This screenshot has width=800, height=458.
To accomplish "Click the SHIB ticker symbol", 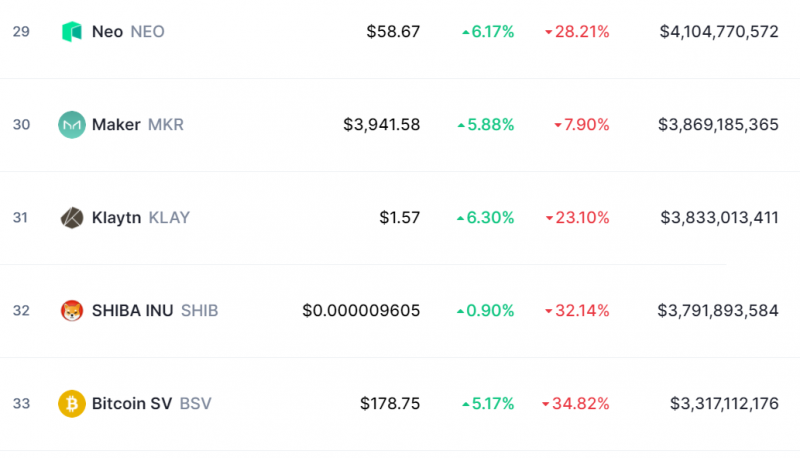I will pyautogui.click(x=199, y=311).
